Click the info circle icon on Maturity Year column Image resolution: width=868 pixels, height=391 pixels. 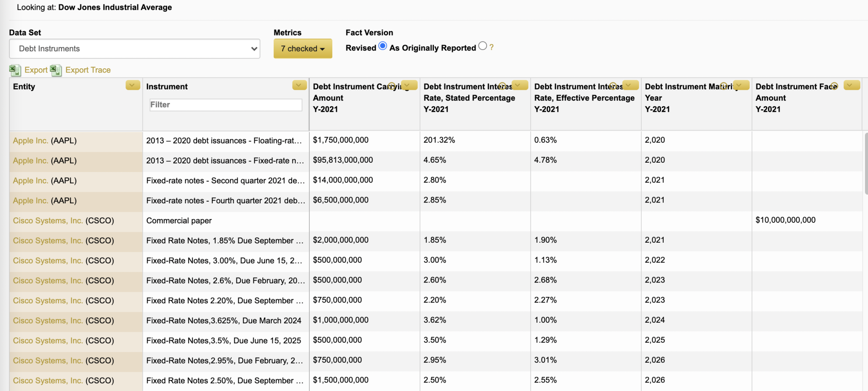(x=723, y=86)
